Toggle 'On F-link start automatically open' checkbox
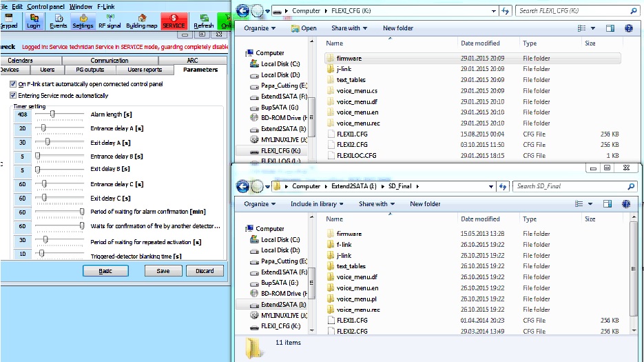The height and width of the screenshot is (362, 644). click(x=13, y=84)
